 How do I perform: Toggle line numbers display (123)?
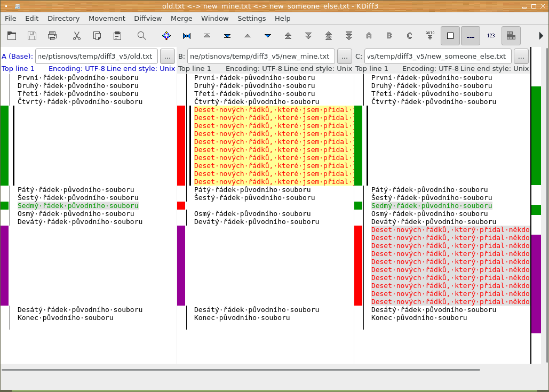[x=491, y=36]
